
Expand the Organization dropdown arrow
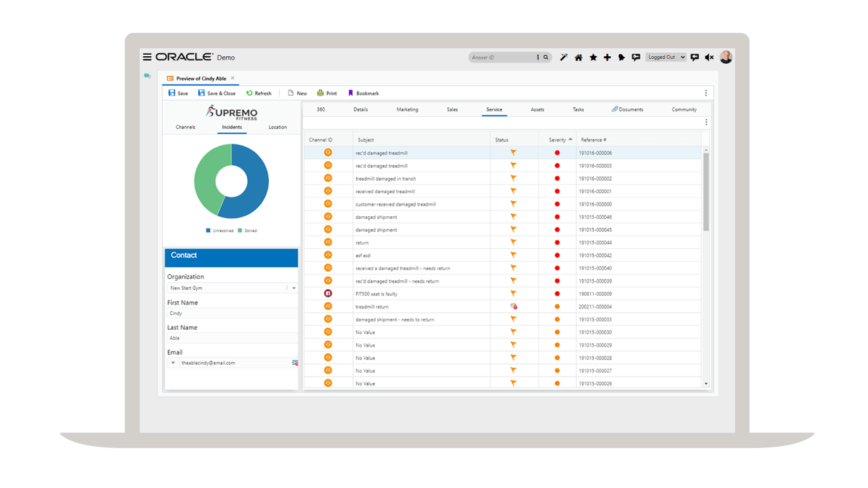click(x=294, y=288)
